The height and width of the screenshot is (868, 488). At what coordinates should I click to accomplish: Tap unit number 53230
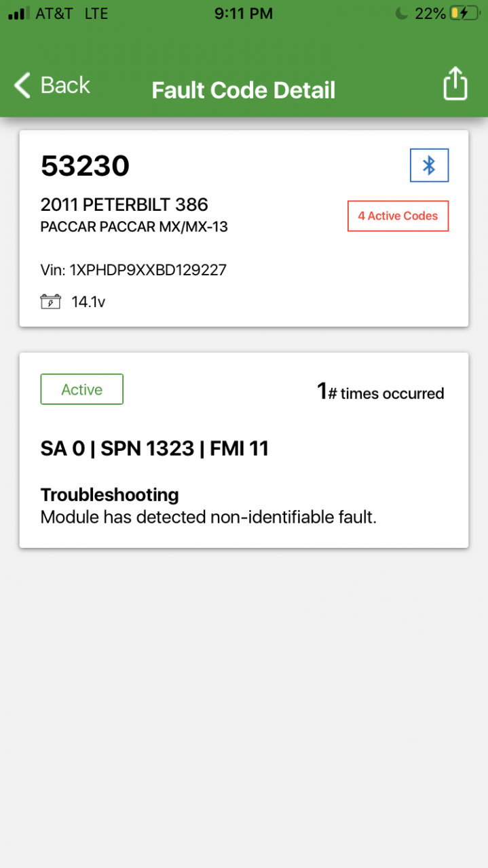(x=85, y=165)
